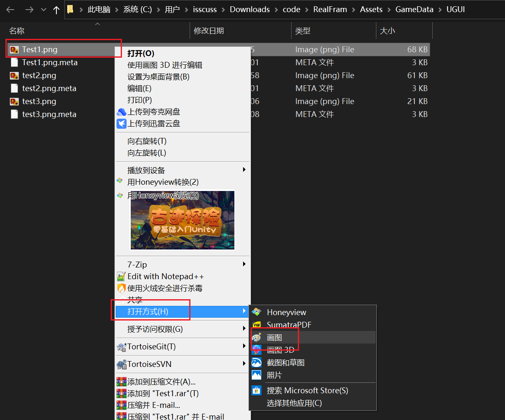Select the test2.png file icon
505x420 pixels.
(14, 76)
